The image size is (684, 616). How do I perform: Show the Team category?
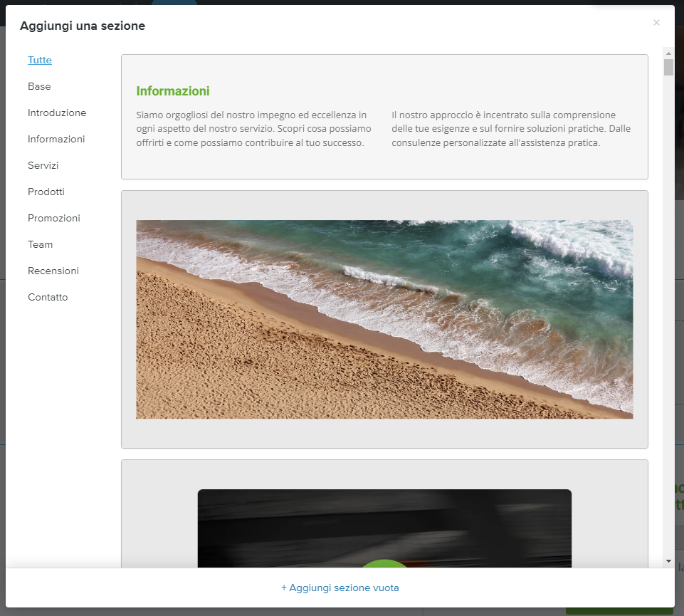(40, 244)
